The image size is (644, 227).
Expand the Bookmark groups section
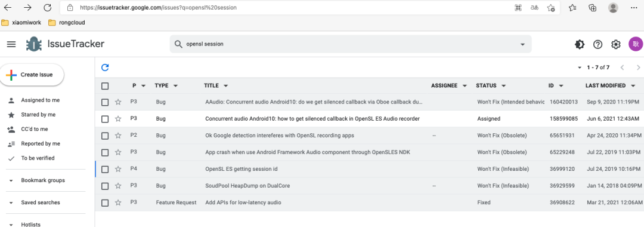43,180
